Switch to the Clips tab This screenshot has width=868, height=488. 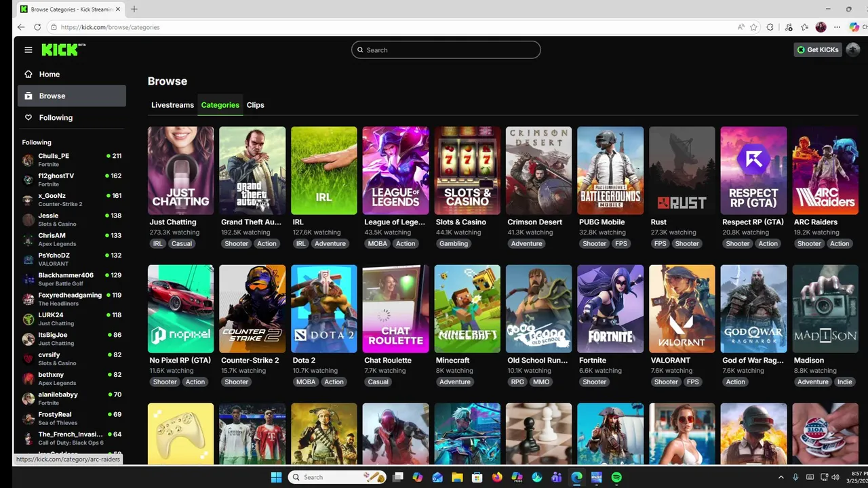256,105
